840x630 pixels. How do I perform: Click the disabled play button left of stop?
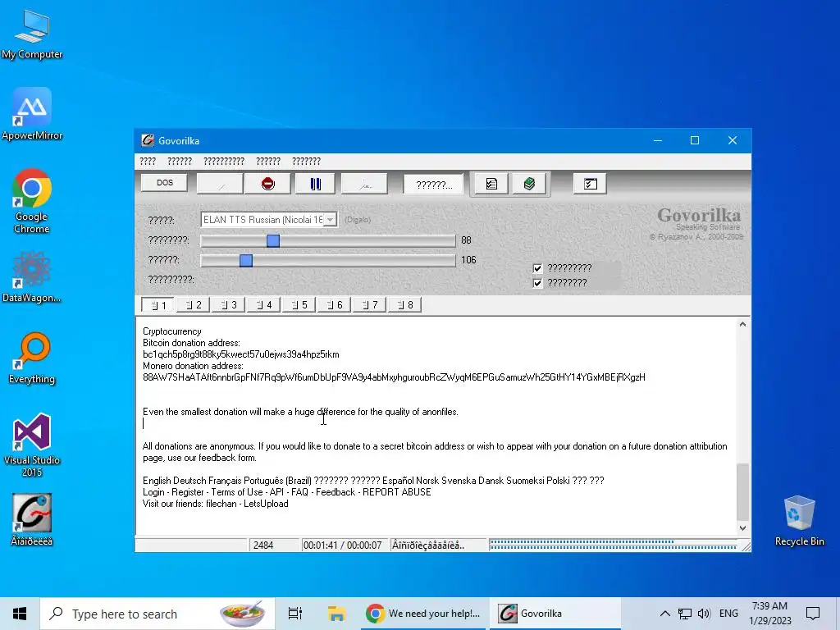click(x=220, y=184)
